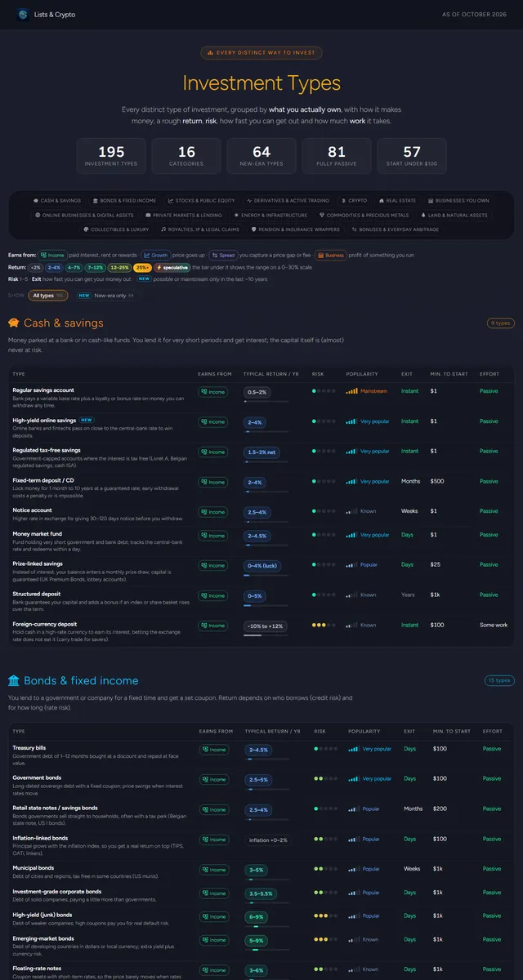This screenshot has height=980, width=523.
Task: Click the Income badge in Notice account row
Action: [212, 512]
